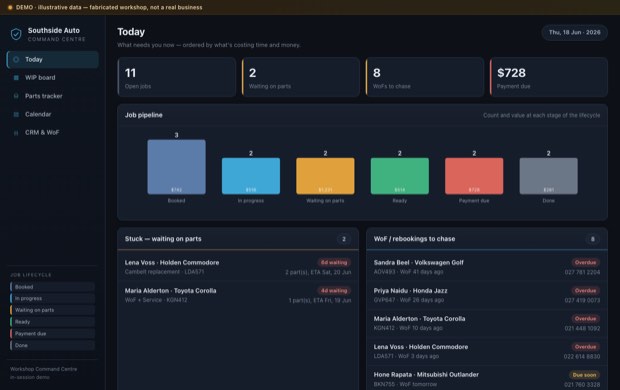Go to the Parts tracker page
Screen dimensions: 620x390
click(x=53, y=96)
